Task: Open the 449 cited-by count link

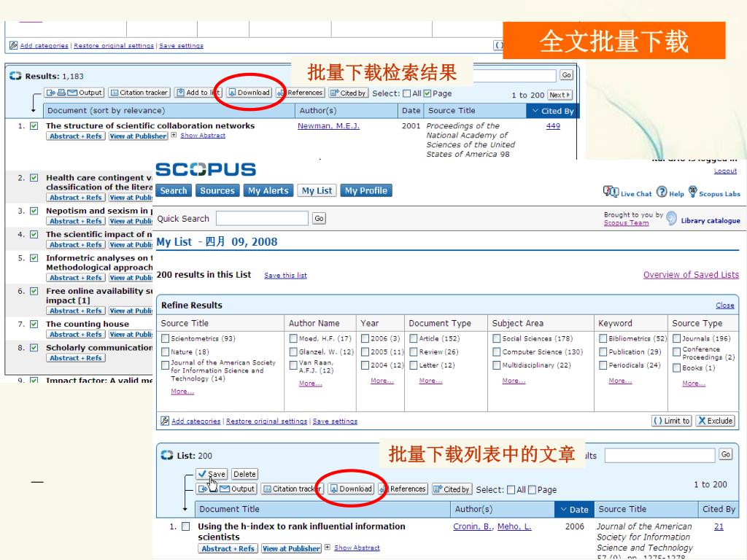Action: click(553, 125)
